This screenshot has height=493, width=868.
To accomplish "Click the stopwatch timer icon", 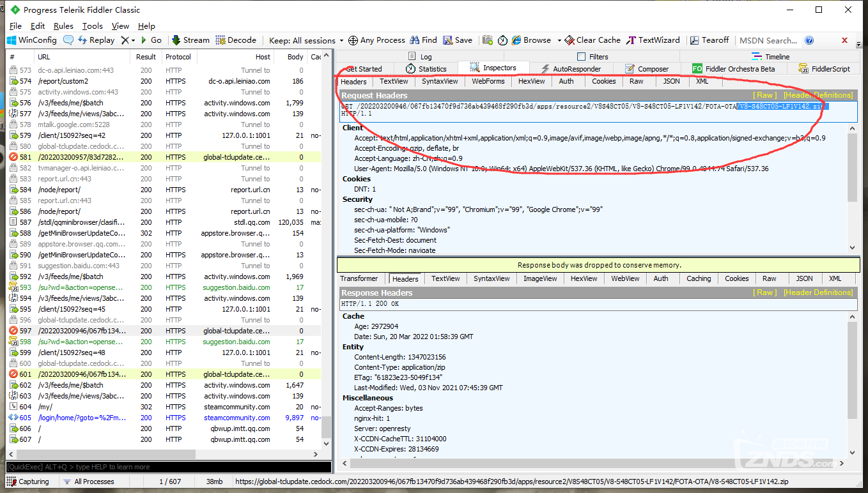I will pyautogui.click(x=502, y=40).
